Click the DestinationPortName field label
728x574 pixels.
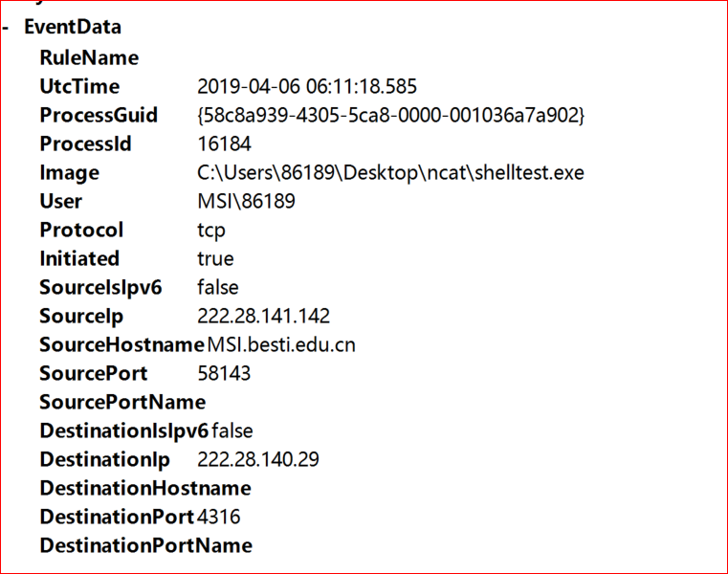coord(145,545)
